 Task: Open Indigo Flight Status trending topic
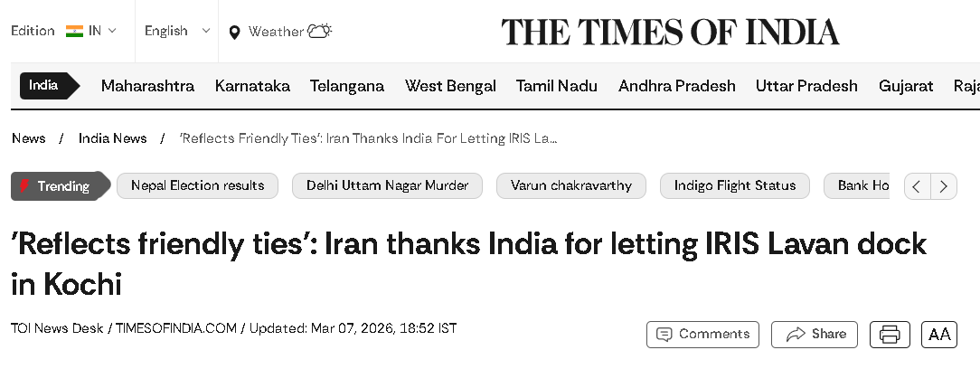click(734, 185)
